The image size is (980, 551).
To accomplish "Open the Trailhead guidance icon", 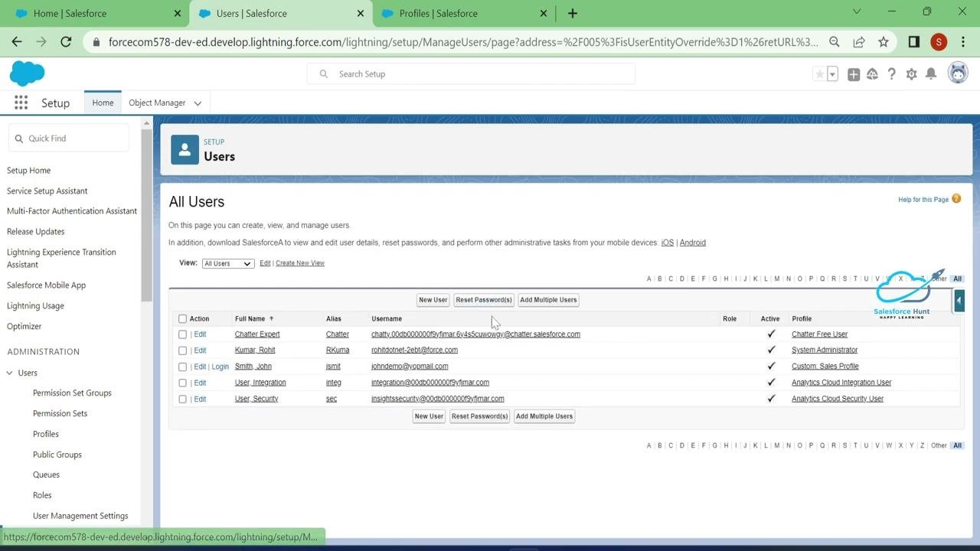I will click(x=872, y=74).
